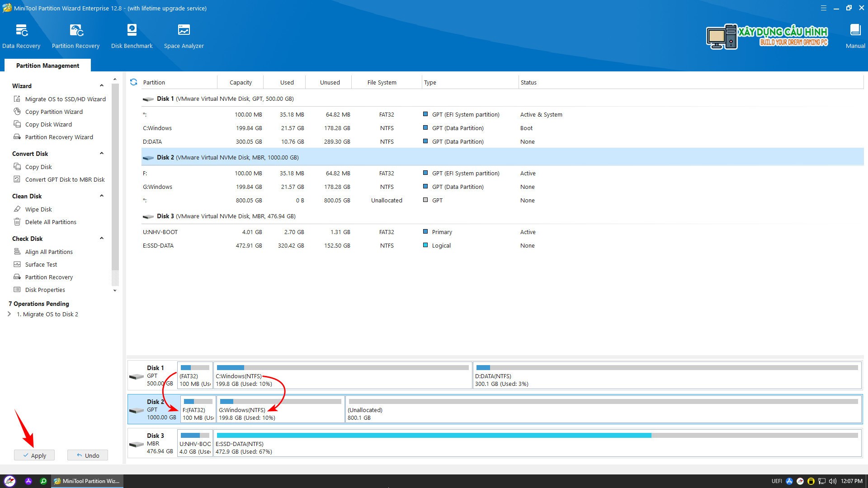868x488 pixels.
Task: Sort by the Partition column header
Action: pyautogui.click(x=179, y=82)
